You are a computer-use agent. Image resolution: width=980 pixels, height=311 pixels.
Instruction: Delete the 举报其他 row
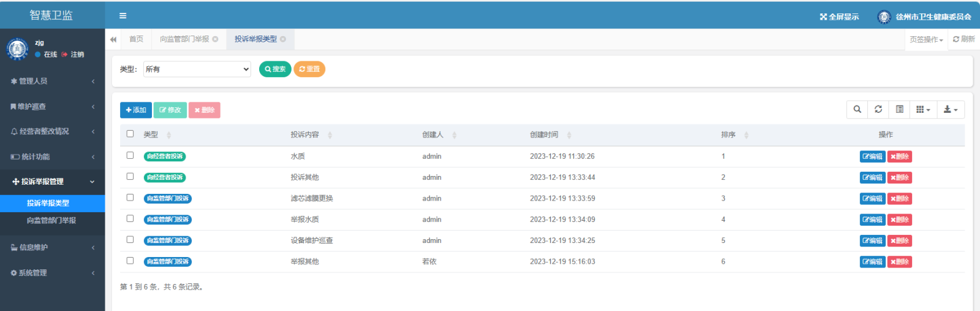(x=900, y=262)
